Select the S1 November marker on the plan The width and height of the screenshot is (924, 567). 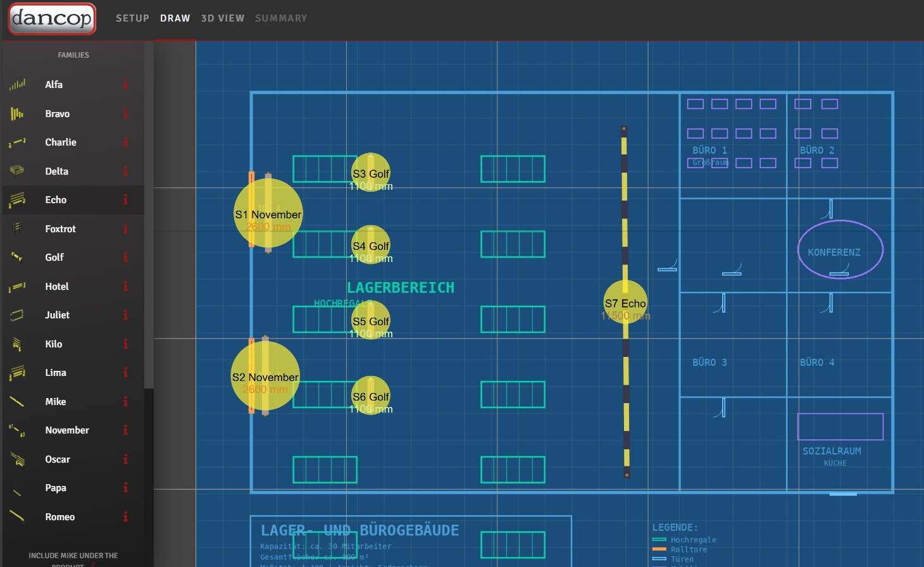268,213
